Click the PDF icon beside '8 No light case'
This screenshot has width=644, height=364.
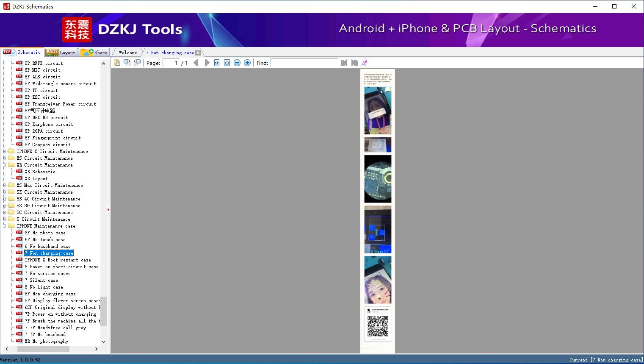(19, 286)
